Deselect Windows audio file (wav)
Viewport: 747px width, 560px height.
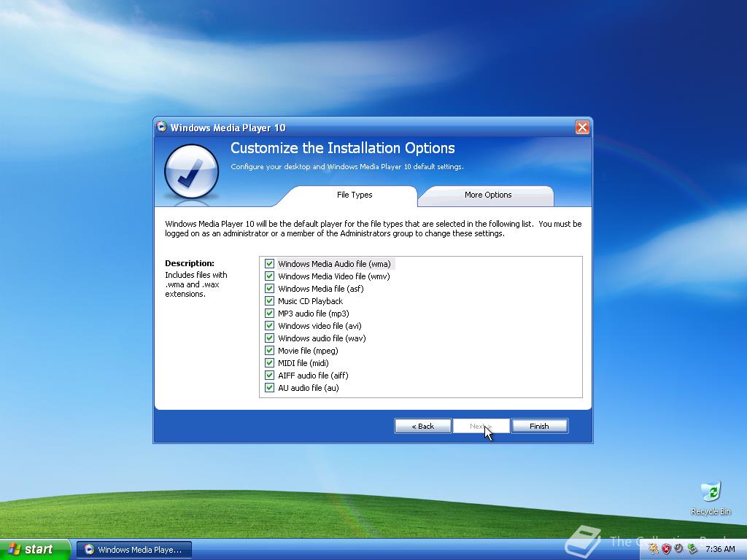pos(270,338)
